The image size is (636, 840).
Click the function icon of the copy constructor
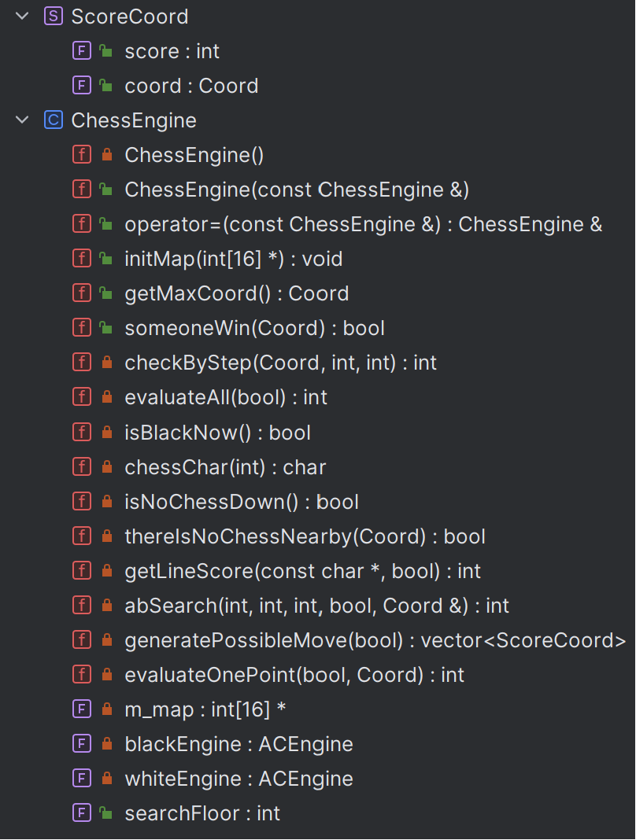(82, 189)
